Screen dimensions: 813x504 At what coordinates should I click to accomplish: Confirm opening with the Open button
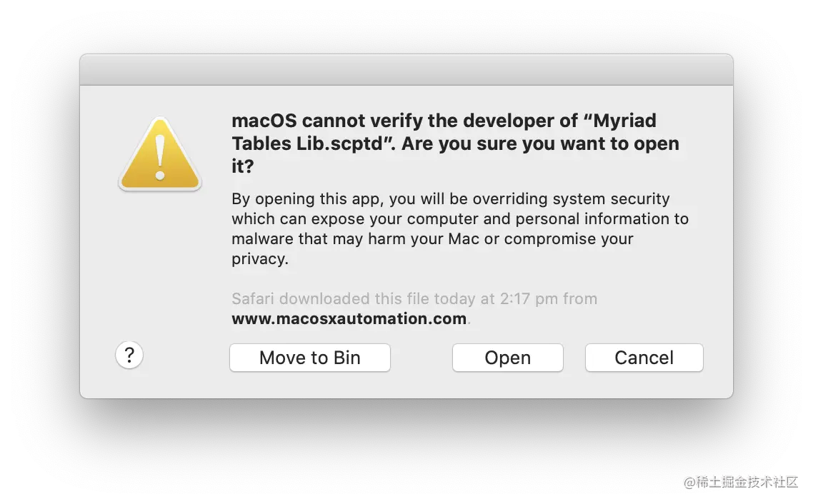(x=508, y=358)
